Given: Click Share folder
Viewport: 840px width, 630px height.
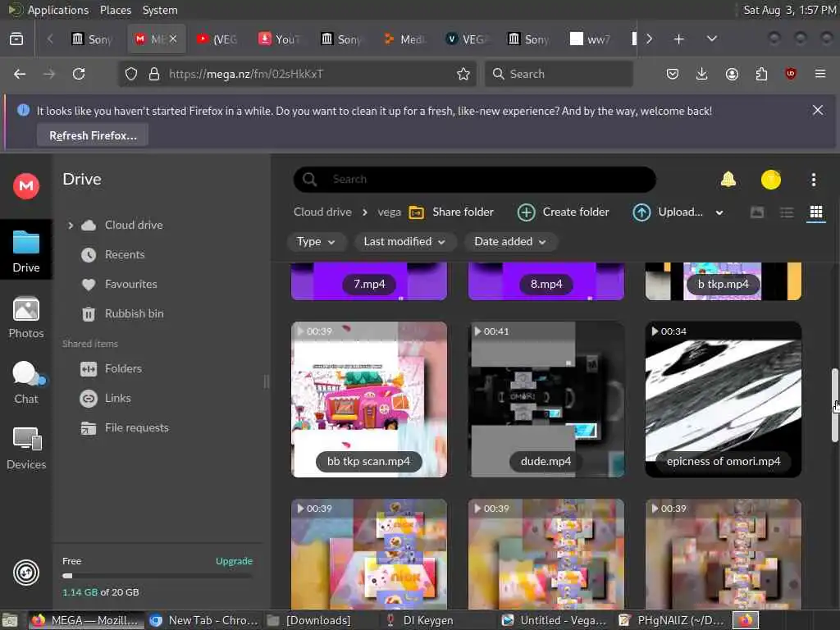Looking at the screenshot, I should pyautogui.click(x=451, y=212).
